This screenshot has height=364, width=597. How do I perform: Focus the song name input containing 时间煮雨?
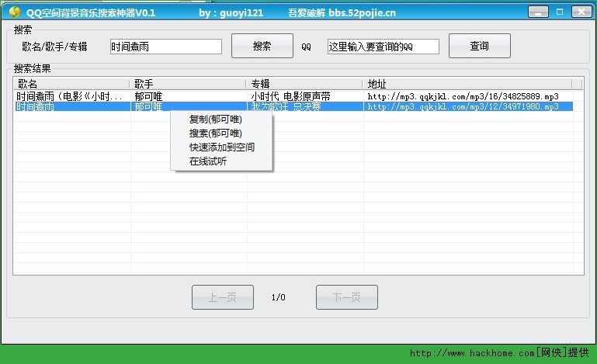click(165, 47)
